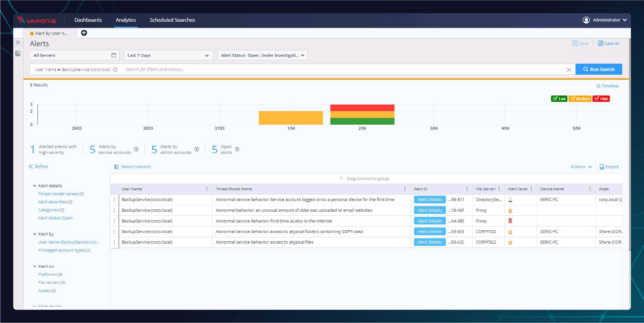Expand the collapsed left sidebar with the double-arrow icon
The image size is (644, 323).
coord(17,42)
